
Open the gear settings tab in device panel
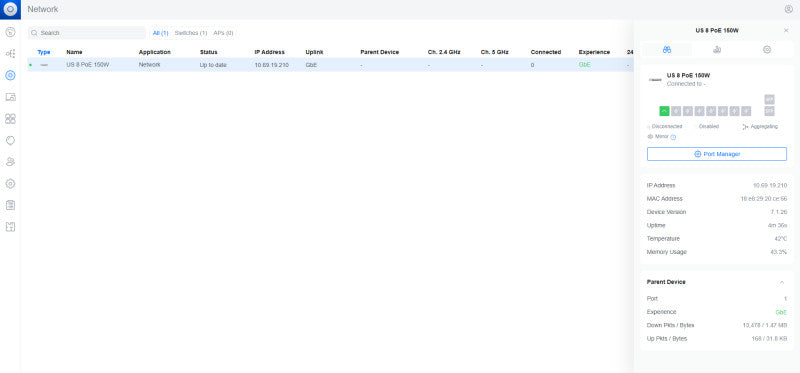[767, 49]
